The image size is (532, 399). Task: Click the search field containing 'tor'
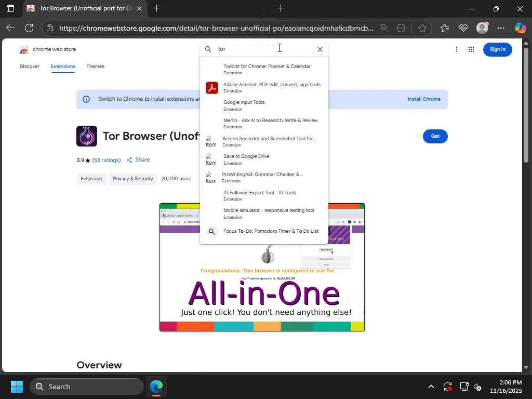(x=264, y=49)
